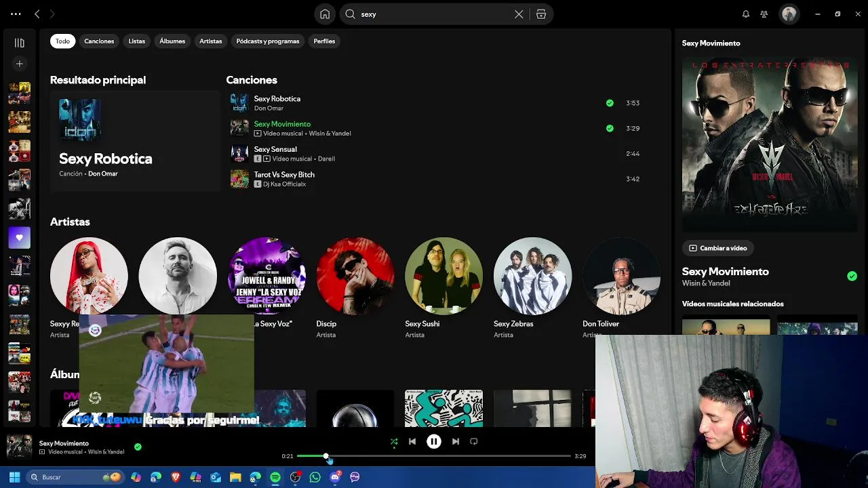Select Sexy Movimiento song row
Image resolution: width=868 pixels, height=488 pixels.
(x=437, y=128)
